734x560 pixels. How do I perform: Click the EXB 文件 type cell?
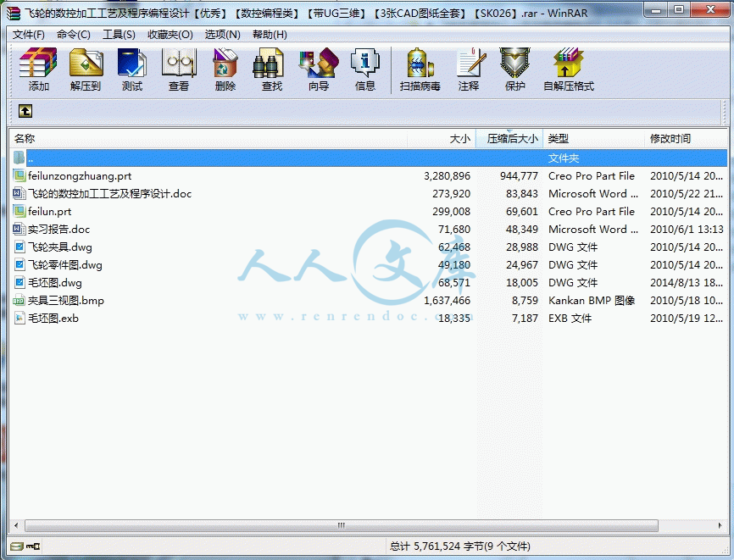[x=570, y=319]
